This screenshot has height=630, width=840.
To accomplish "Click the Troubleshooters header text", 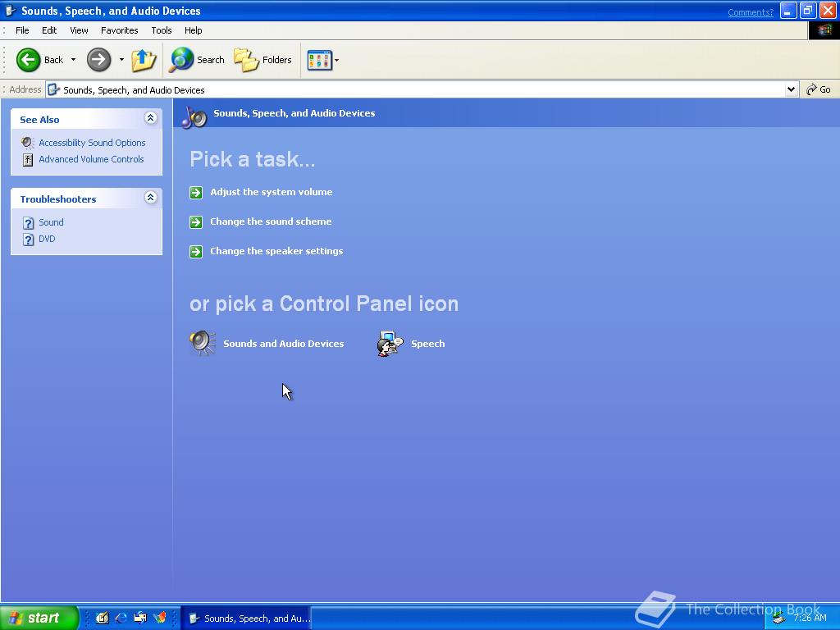I will [58, 199].
